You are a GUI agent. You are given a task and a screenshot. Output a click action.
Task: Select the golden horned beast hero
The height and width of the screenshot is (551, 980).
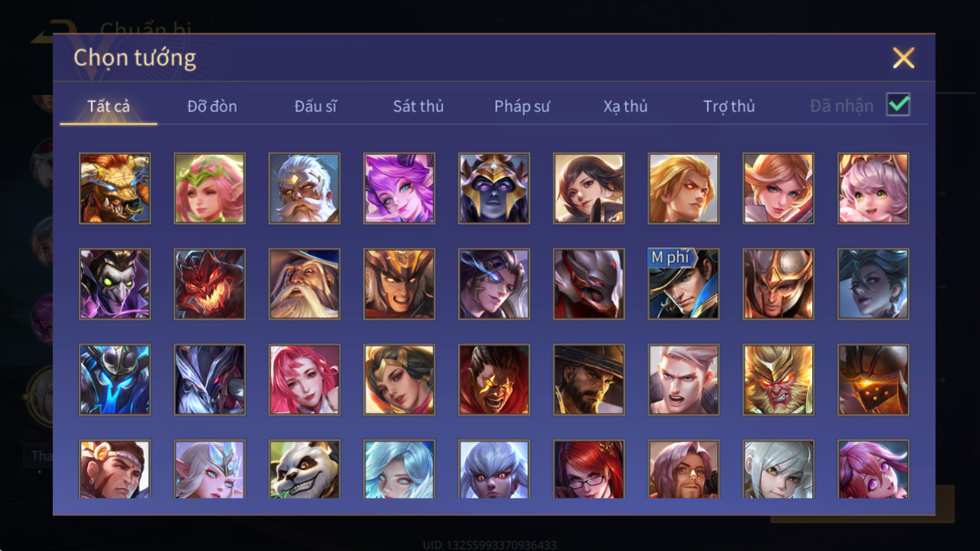click(115, 188)
